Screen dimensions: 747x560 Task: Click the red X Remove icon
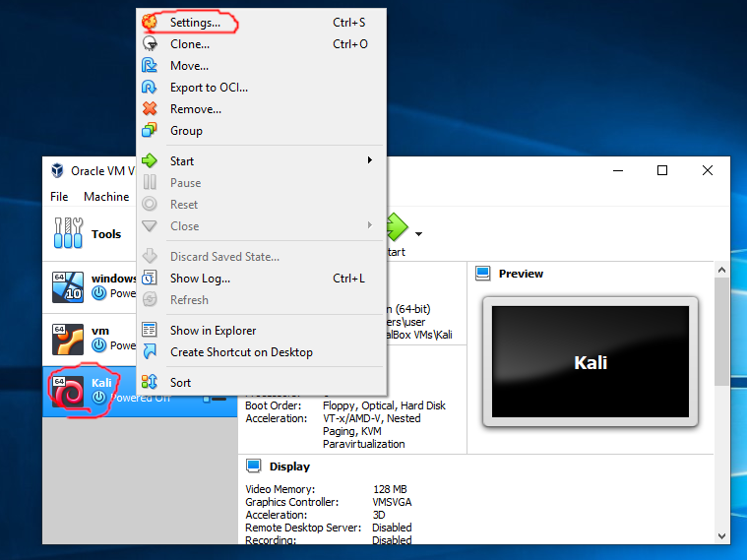[x=150, y=108]
